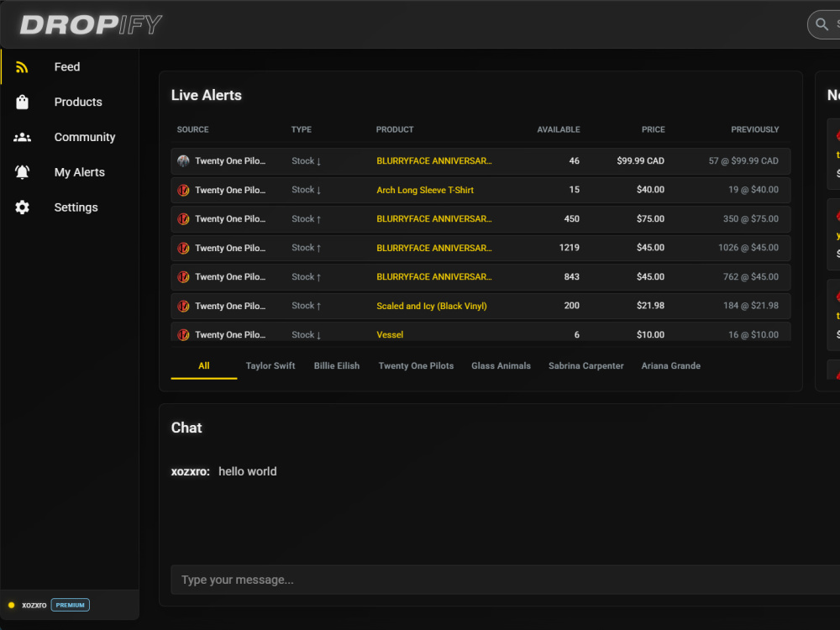
Task: Click the 450 available value
Action: pyautogui.click(x=571, y=218)
